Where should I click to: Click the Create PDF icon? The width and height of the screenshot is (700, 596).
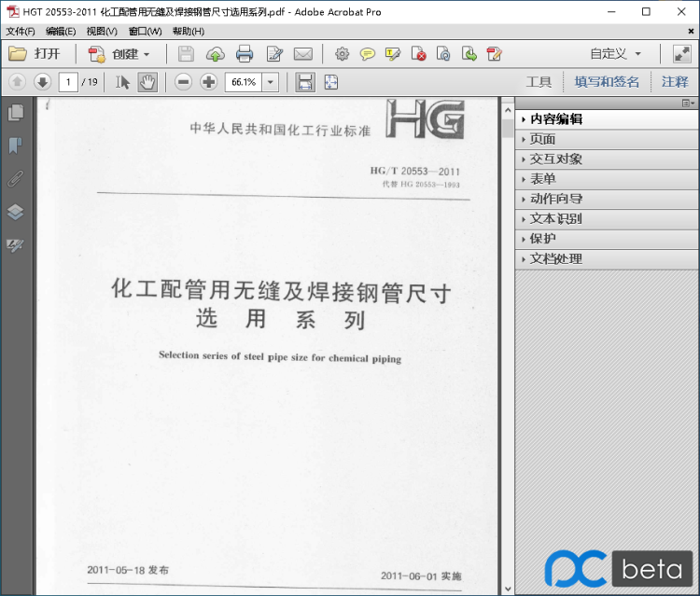96,54
